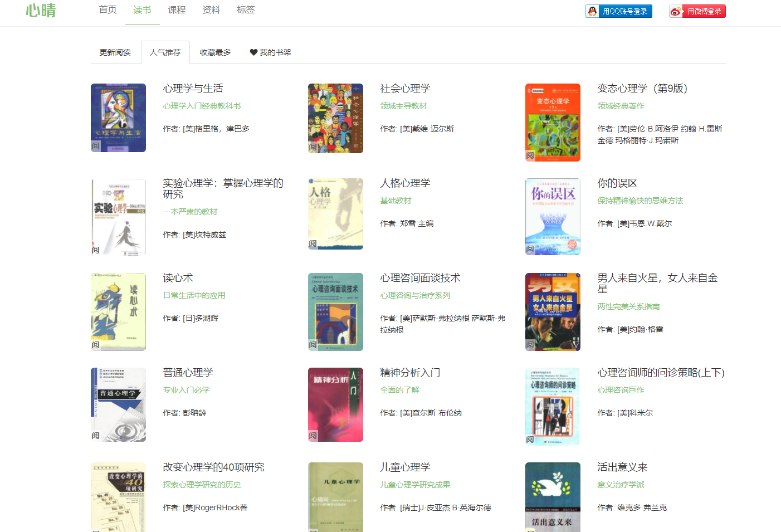781x532 pixels.
Task: Click the 领域主导教材 subtitle link
Action: [x=403, y=105]
